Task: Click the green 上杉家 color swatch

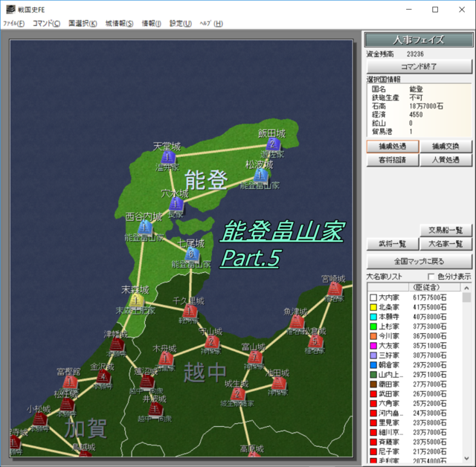Action: point(373,326)
